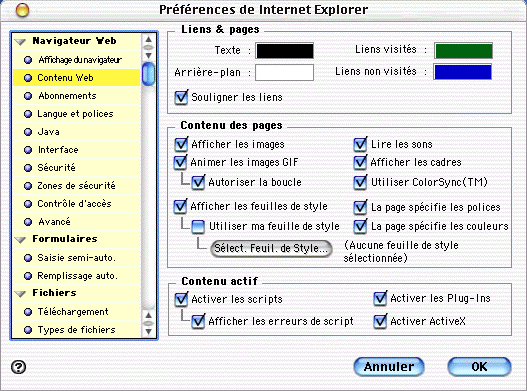Pick the Liens non visités color

click(463, 72)
